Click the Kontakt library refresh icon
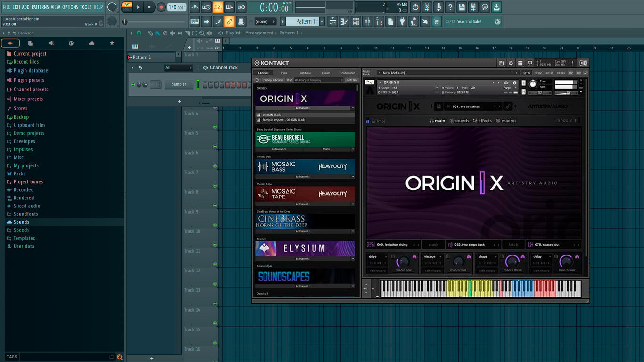The height and width of the screenshot is (362, 644). click(257, 80)
